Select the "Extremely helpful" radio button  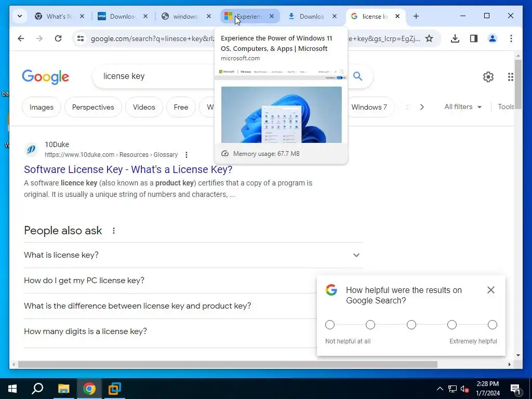coord(493,325)
